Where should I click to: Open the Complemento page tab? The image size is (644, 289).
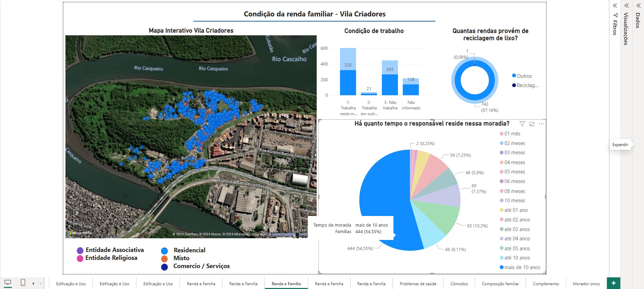point(546,284)
